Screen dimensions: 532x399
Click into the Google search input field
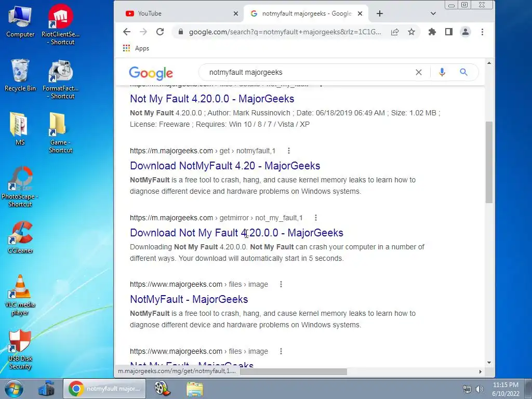pyautogui.click(x=309, y=72)
